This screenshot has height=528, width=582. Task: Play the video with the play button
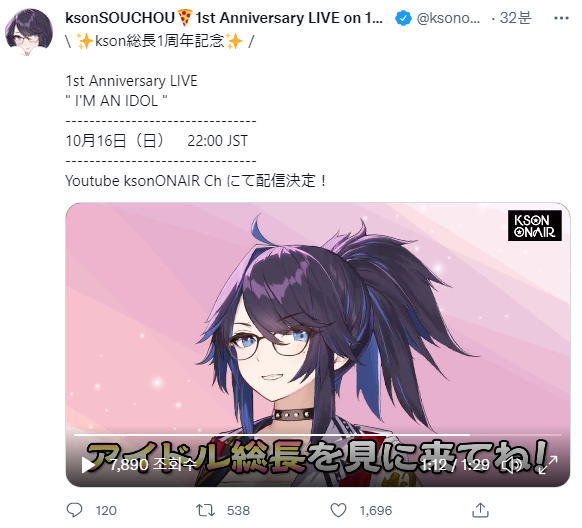[88, 465]
